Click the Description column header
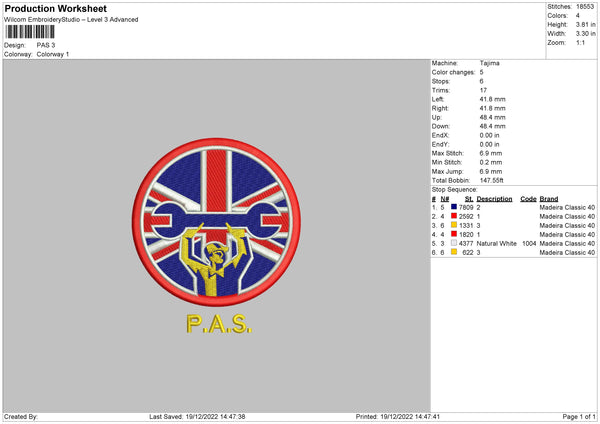Screen dimensions: 600x424 (494, 199)
